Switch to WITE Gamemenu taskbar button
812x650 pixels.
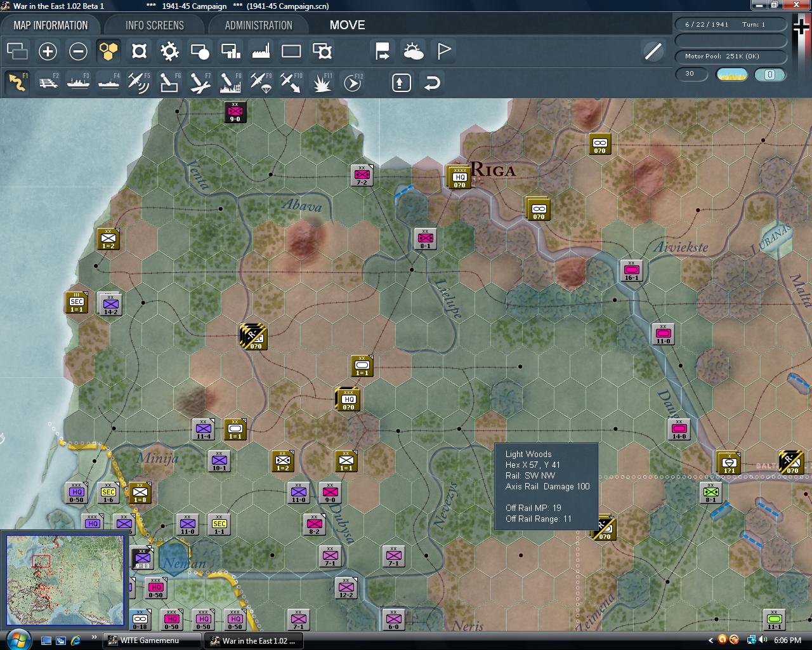152,640
